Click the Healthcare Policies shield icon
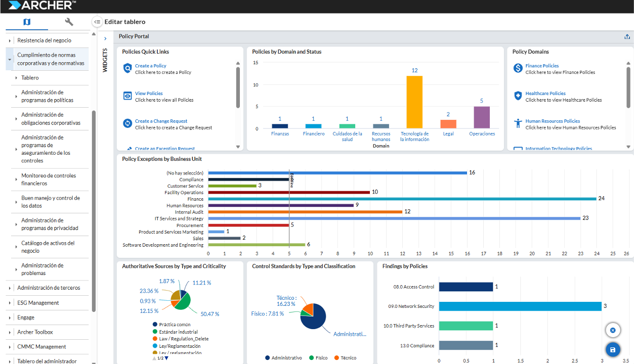The image size is (634, 364). click(x=518, y=96)
